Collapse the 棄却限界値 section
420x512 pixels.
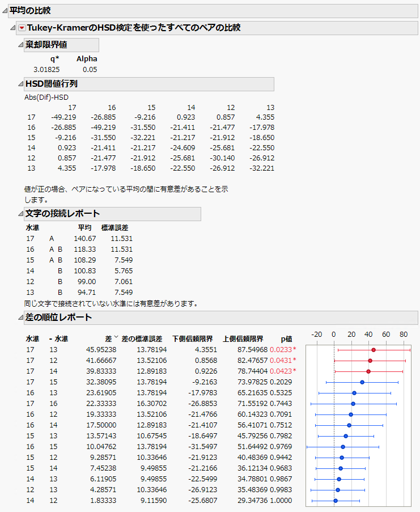coord(20,45)
